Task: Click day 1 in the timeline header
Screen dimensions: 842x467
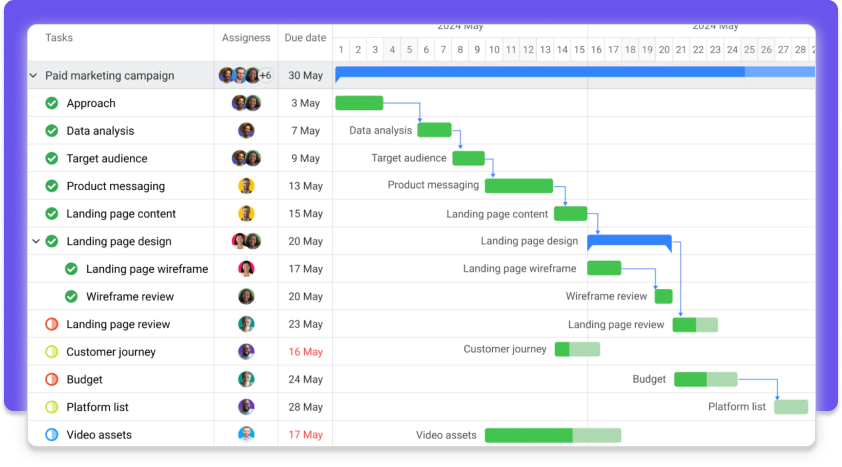Action: click(x=341, y=50)
